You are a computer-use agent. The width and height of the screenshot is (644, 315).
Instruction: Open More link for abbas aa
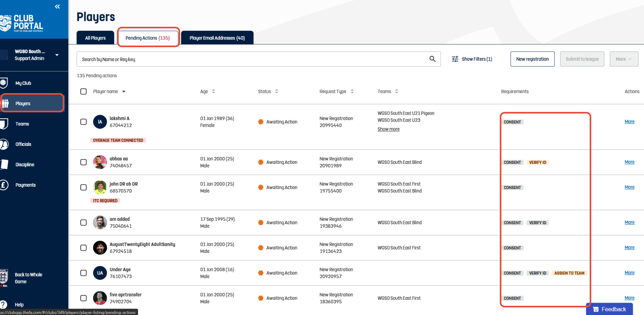(x=630, y=162)
